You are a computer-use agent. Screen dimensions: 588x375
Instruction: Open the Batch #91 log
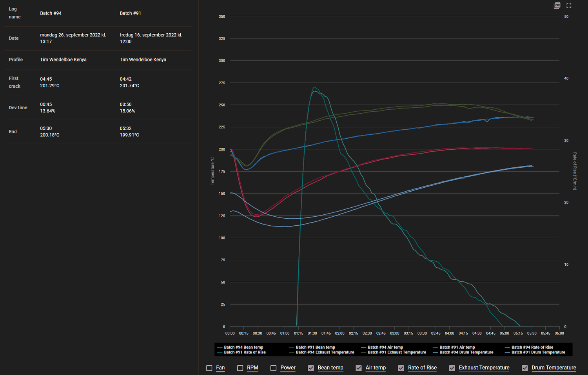pyautogui.click(x=131, y=13)
